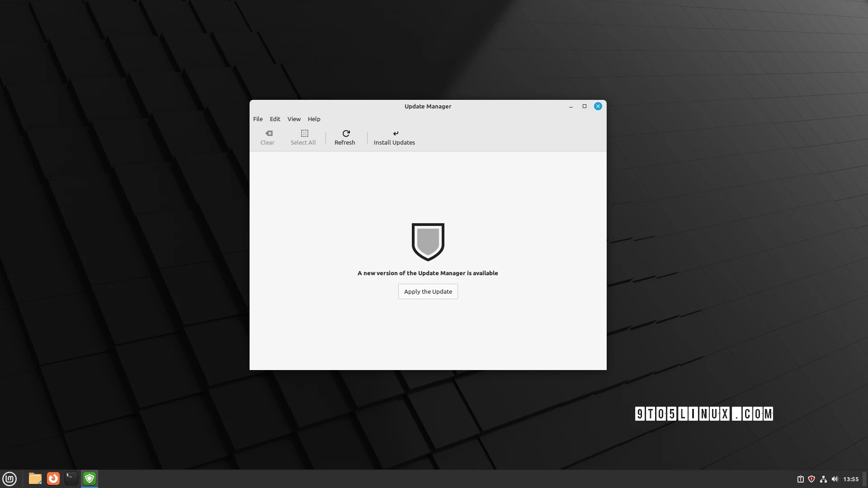Image resolution: width=868 pixels, height=488 pixels.
Task: Launch Firefox from the panel
Action: [x=53, y=479]
